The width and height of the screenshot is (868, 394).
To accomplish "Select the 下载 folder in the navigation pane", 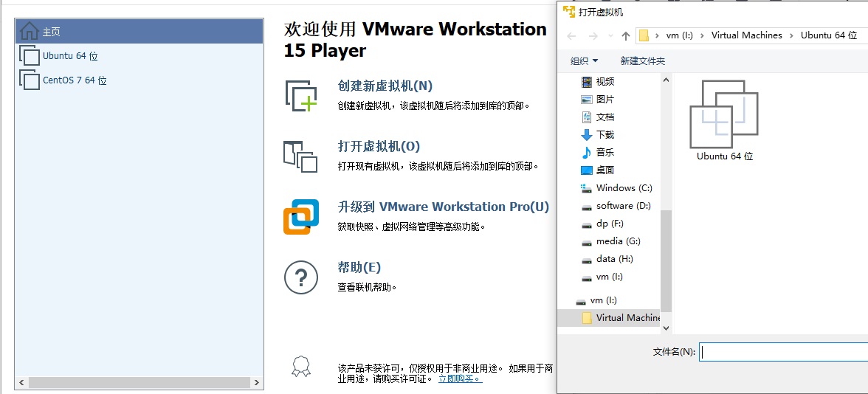I will click(597, 135).
